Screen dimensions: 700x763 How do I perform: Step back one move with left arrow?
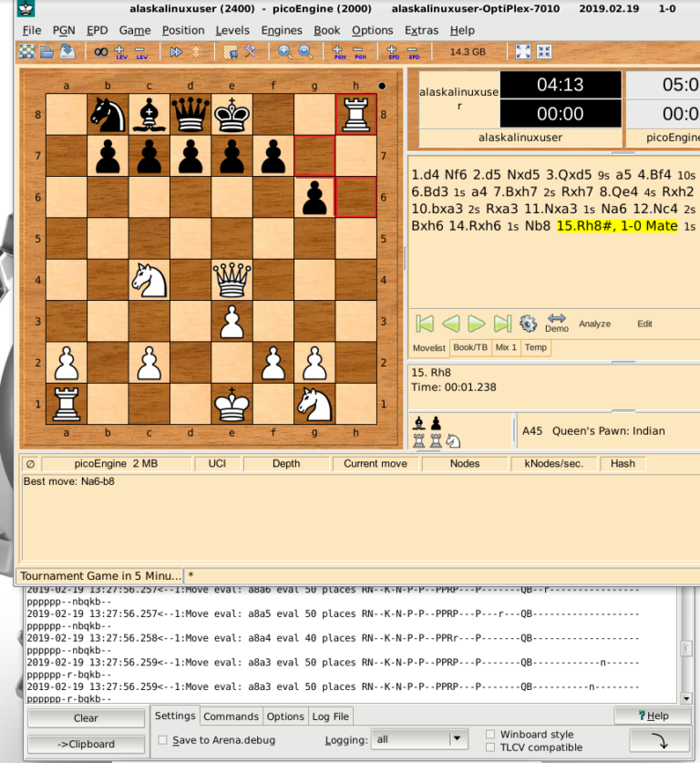[x=450, y=324]
